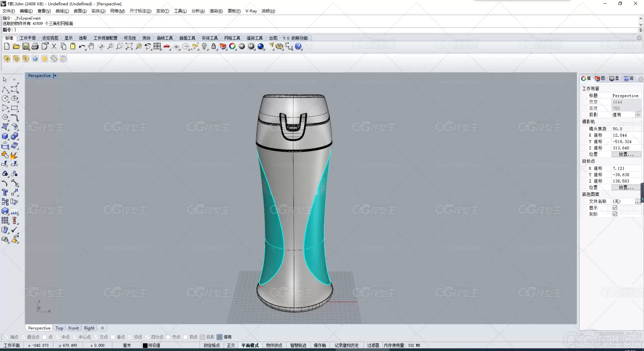Toggle 锁定格点 grid snap status button
Screen dimensions: 644x351
click(x=212, y=345)
